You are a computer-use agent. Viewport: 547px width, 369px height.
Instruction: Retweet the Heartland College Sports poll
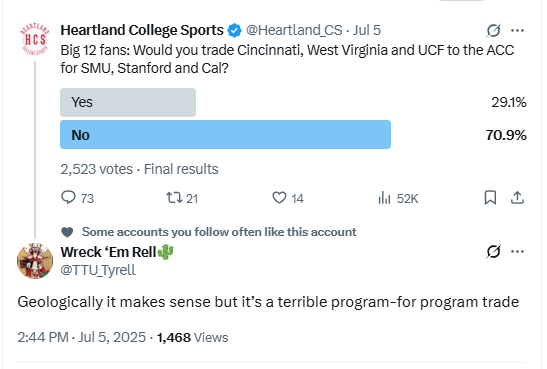tap(182, 198)
